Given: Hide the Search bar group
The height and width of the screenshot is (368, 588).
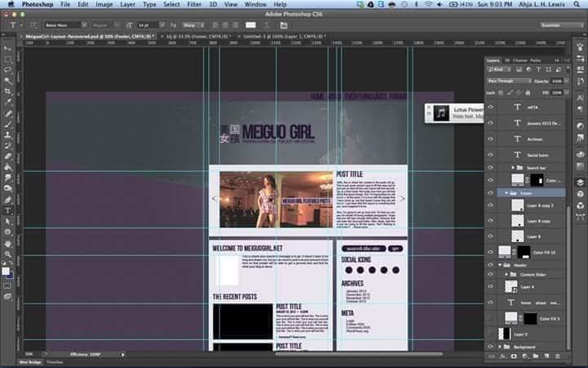Looking at the screenshot, I should tap(491, 168).
